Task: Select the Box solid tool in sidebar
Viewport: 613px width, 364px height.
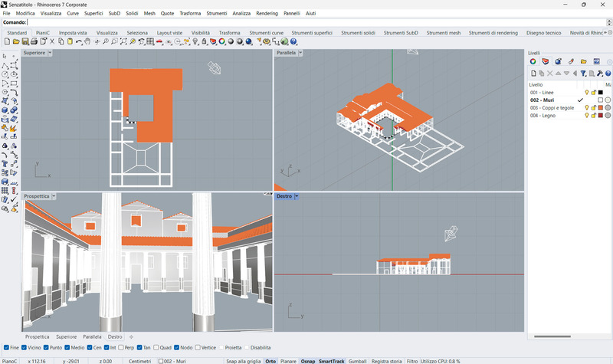Action: pos(5,110)
